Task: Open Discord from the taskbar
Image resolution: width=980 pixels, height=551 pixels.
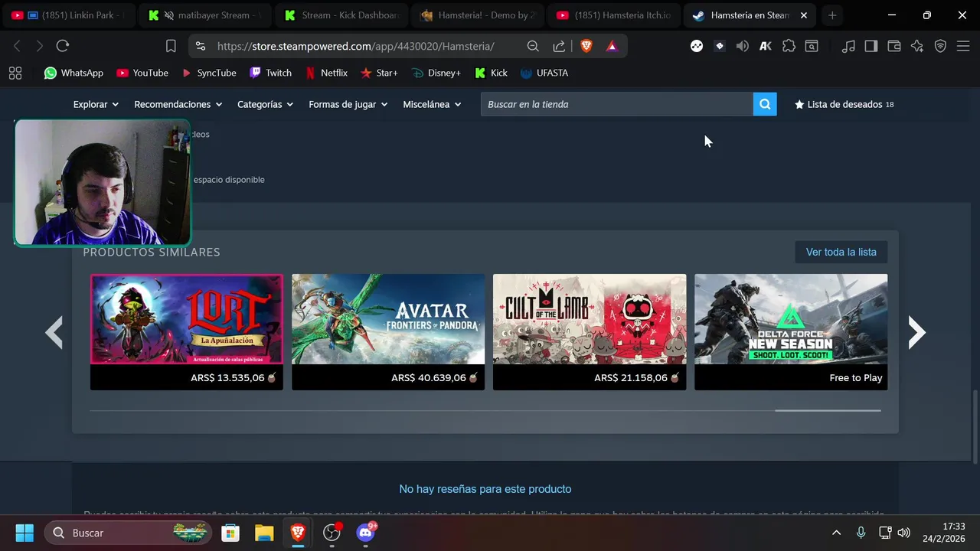Action: click(366, 533)
